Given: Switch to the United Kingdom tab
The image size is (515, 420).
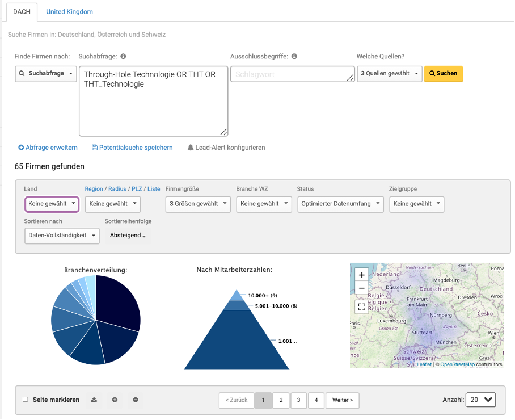Looking at the screenshot, I should 69,12.
